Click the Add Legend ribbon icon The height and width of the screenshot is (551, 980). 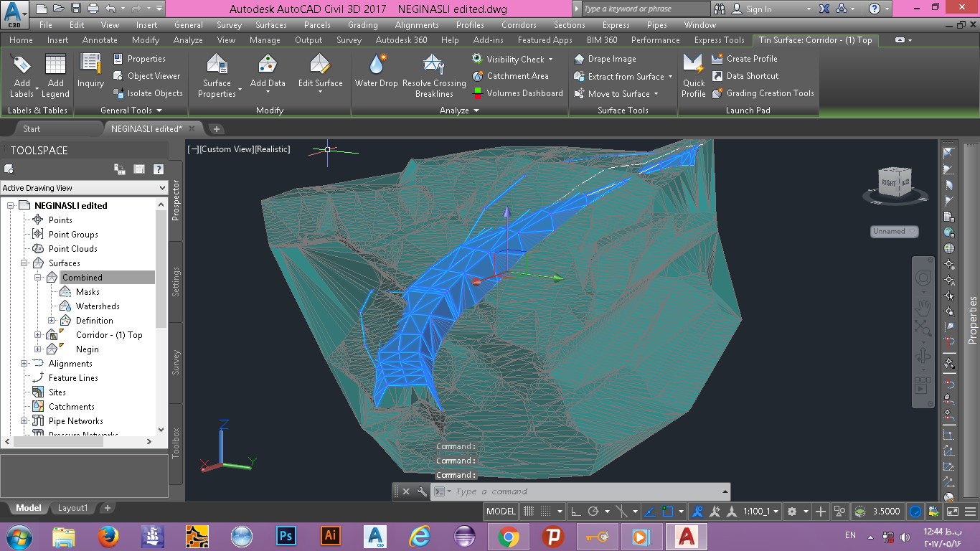click(55, 75)
